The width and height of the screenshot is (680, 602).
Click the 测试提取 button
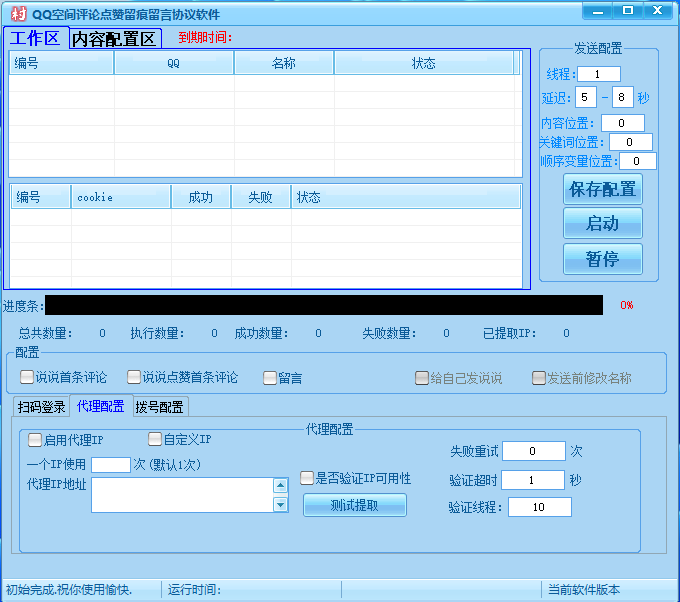[355, 505]
